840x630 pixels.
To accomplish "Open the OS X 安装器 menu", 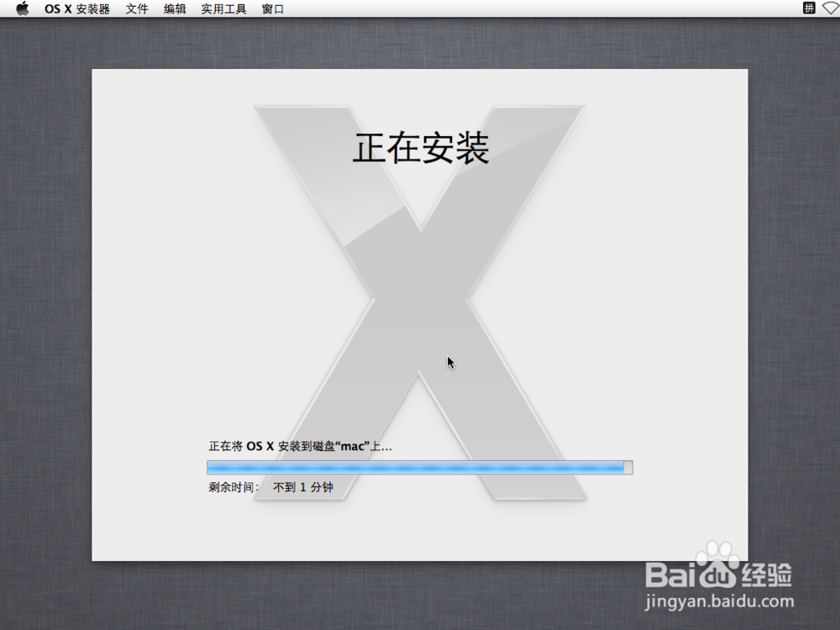I will point(77,9).
